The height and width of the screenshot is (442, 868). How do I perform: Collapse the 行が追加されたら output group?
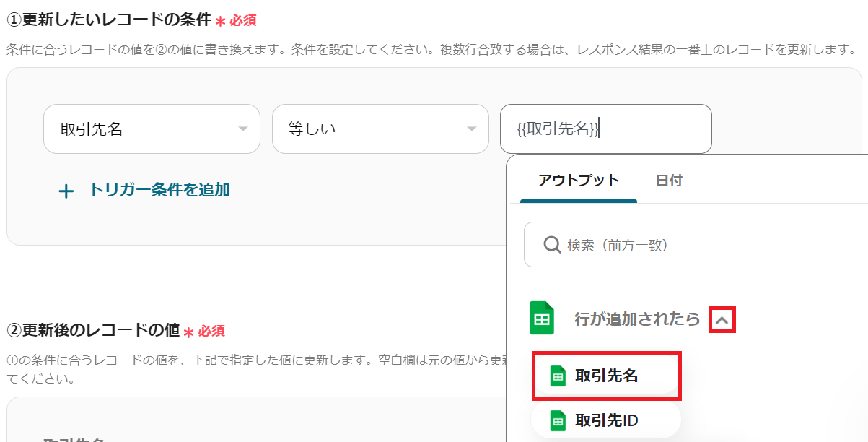coord(722,318)
